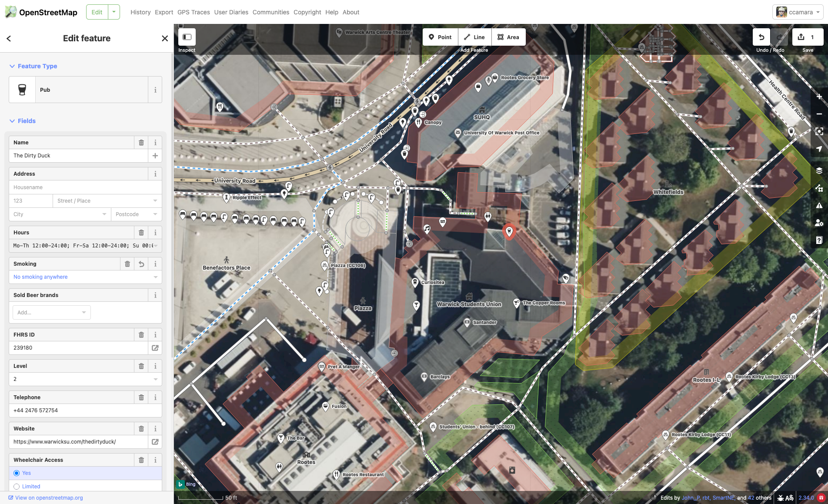
Task: Click the geolocate arrow icon
Action: pyautogui.click(x=819, y=149)
